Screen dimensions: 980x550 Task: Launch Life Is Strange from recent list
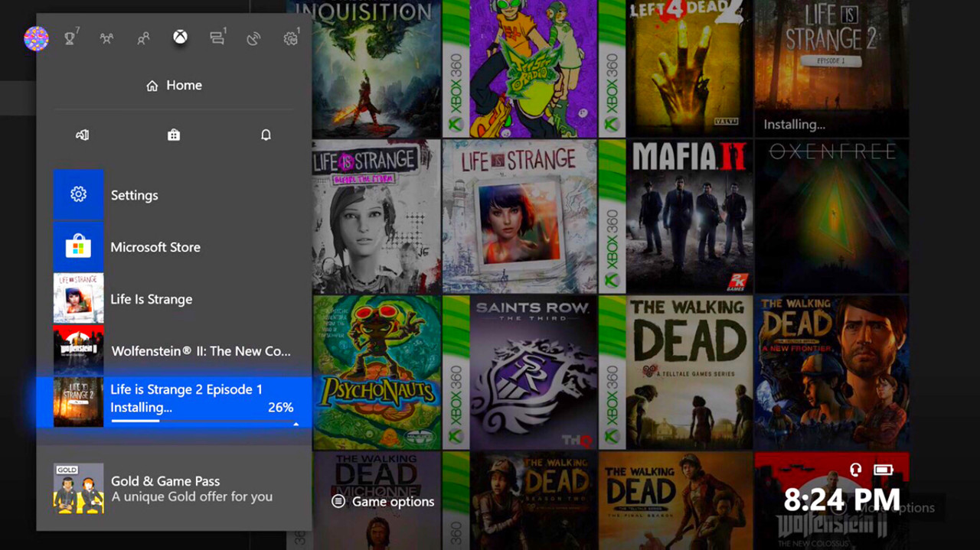pos(174,299)
